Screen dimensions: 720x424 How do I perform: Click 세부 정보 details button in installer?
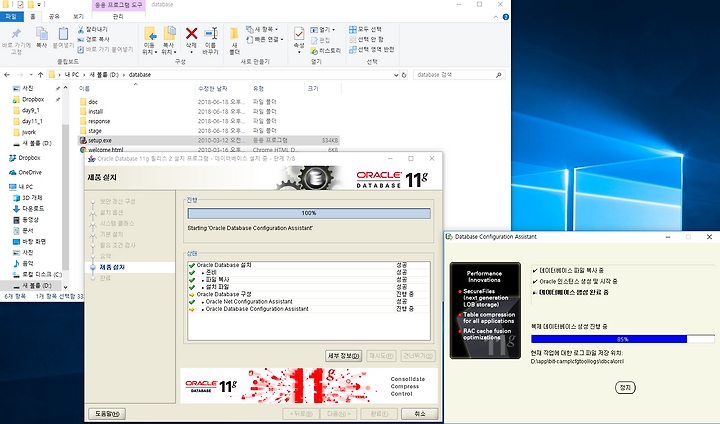point(344,356)
